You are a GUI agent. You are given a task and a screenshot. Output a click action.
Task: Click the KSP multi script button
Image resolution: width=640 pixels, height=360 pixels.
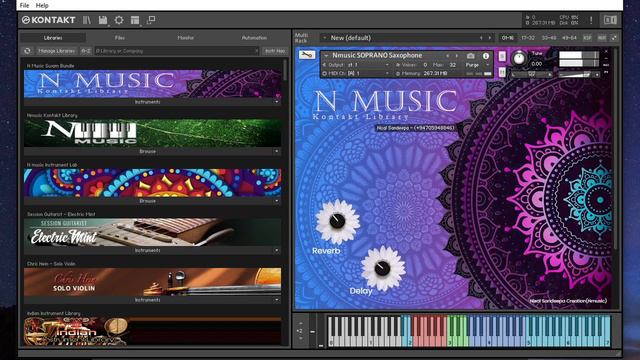(x=587, y=38)
